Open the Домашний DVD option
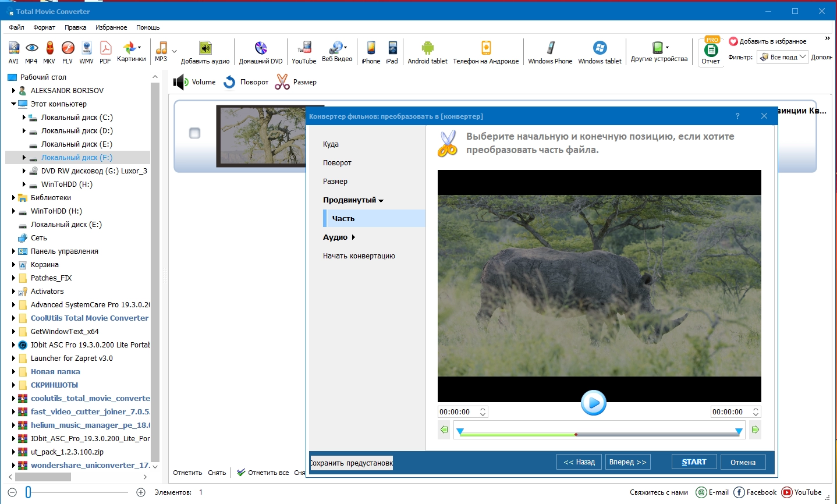The width and height of the screenshot is (837, 504). point(261,52)
